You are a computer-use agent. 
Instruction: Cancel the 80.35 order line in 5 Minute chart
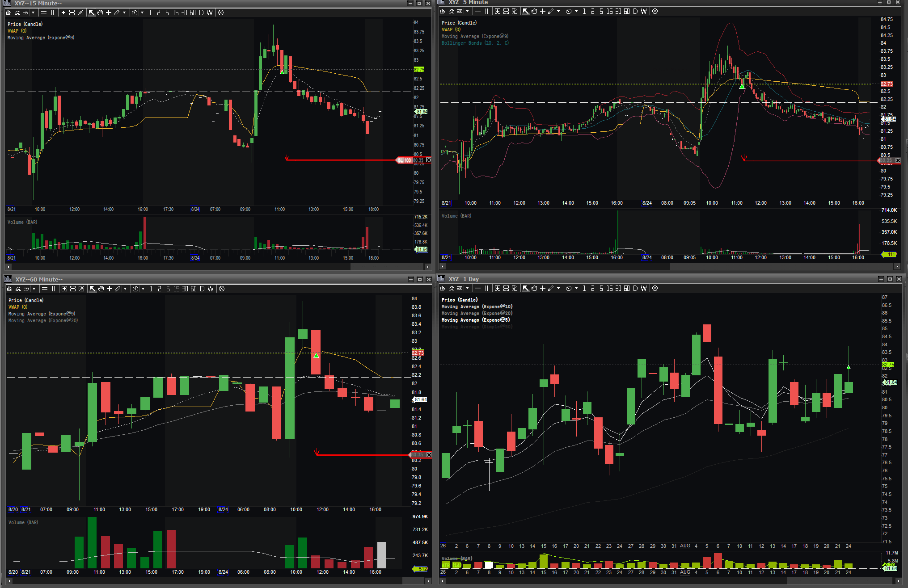tap(898, 160)
